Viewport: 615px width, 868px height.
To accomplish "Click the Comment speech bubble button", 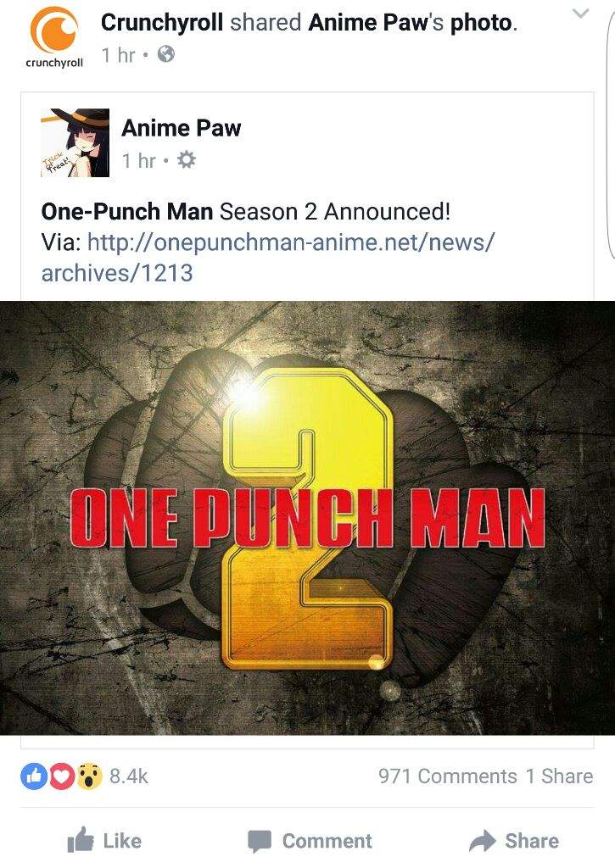I will coord(310,841).
